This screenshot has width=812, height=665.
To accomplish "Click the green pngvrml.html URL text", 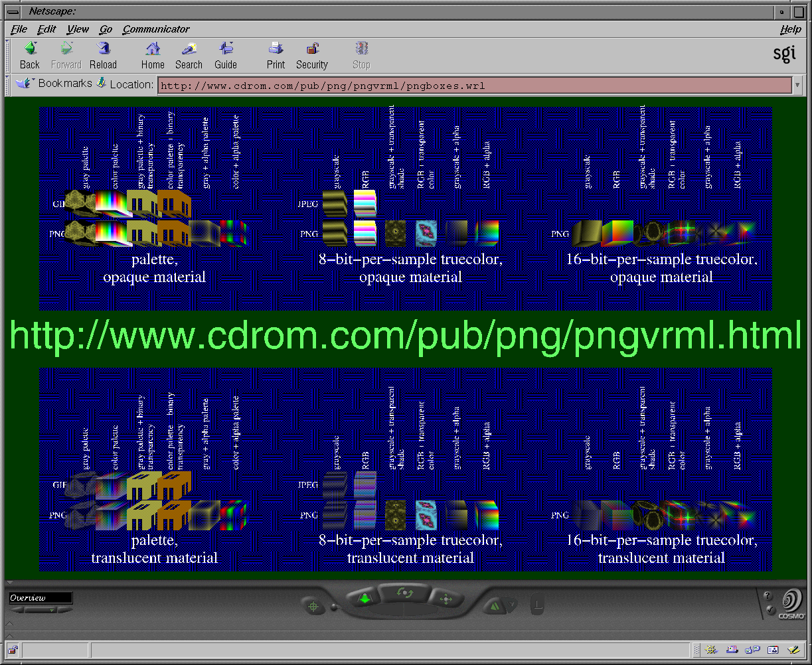I will tap(406, 336).
